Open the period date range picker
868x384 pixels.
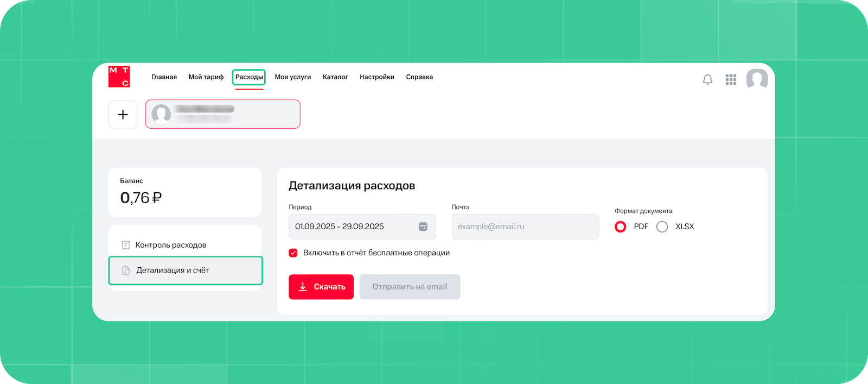(x=353, y=226)
